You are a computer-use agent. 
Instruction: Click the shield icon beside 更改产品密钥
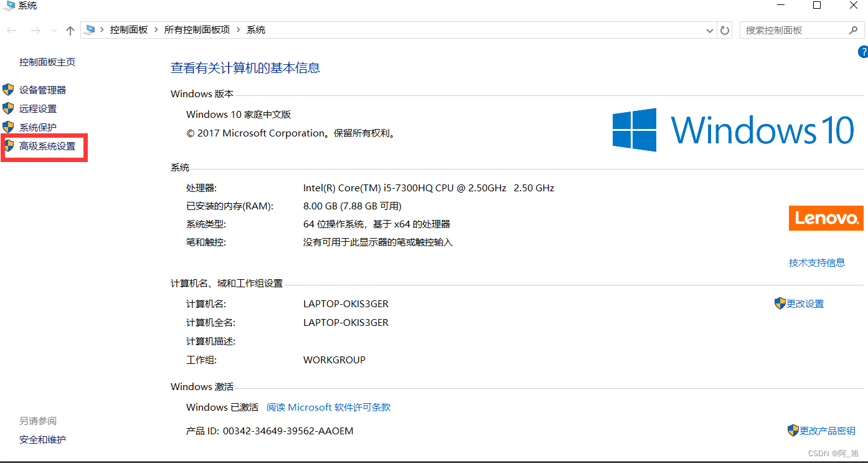click(x=793, y=431)
